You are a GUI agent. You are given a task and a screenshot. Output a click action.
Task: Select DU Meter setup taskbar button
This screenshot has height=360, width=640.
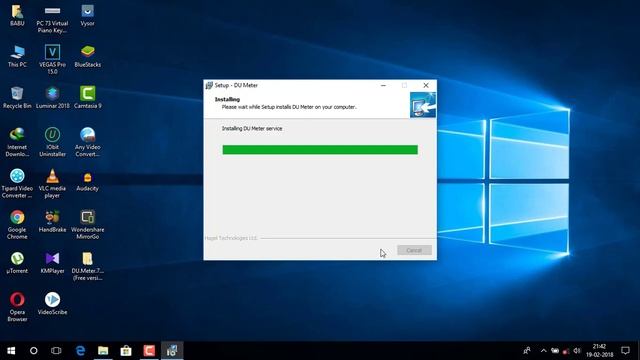172,351
